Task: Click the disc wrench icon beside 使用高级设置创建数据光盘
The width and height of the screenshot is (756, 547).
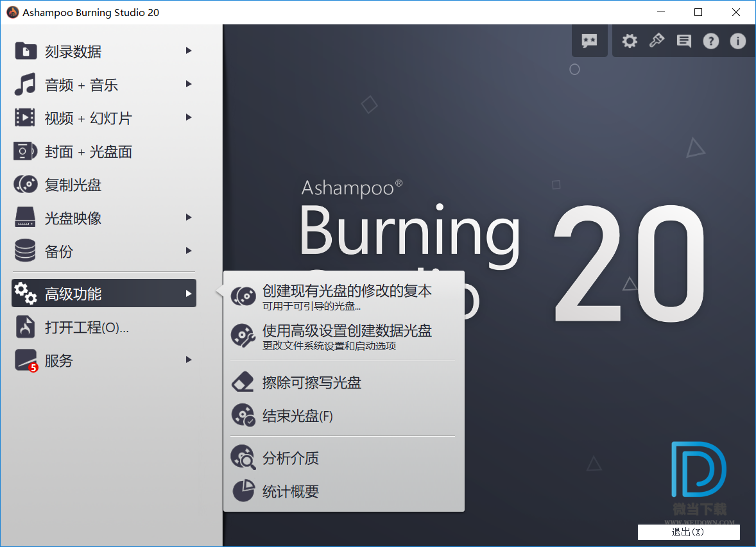Action: tap(243, 336)
